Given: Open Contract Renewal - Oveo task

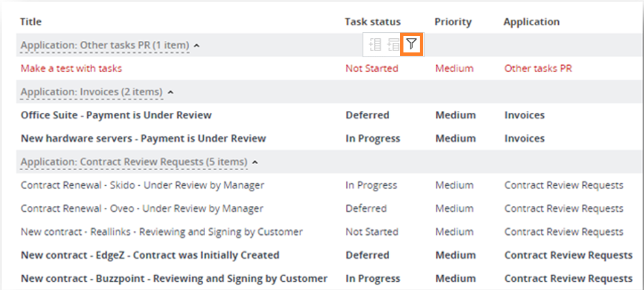Looking at the screenshot, I should coord(142,209).
